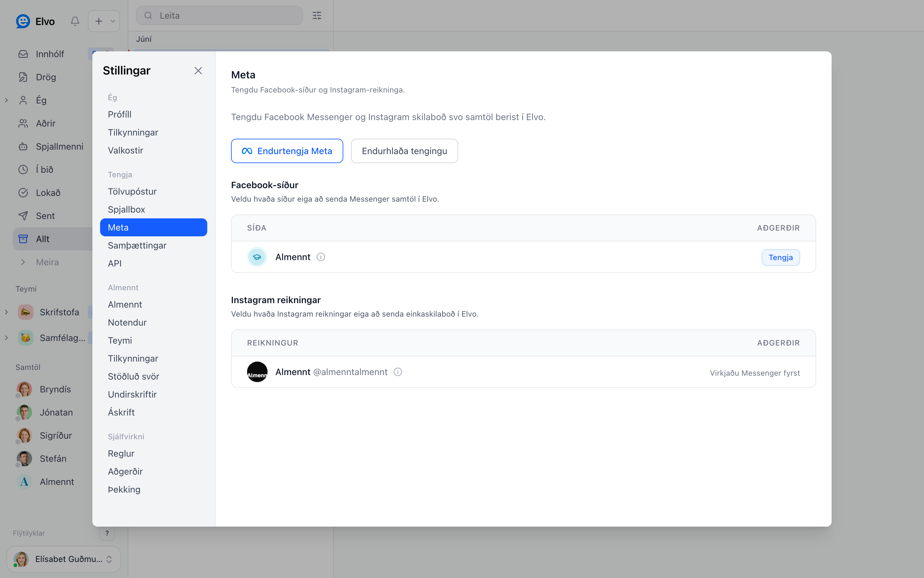
Task: Open Spjallbox settings
Action: click(x=153, y=209)
